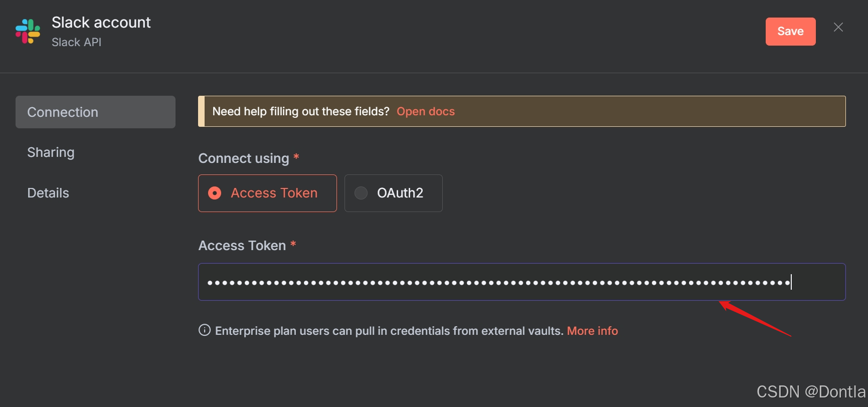Click the Slack account credential name
This screenshot has width=868, height=407.
coord(101,23)
